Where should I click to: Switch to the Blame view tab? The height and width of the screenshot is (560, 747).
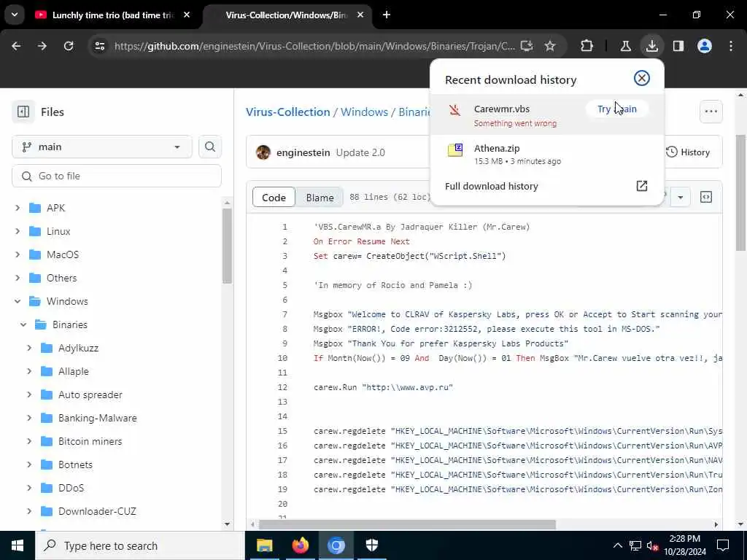pos(320,198)
